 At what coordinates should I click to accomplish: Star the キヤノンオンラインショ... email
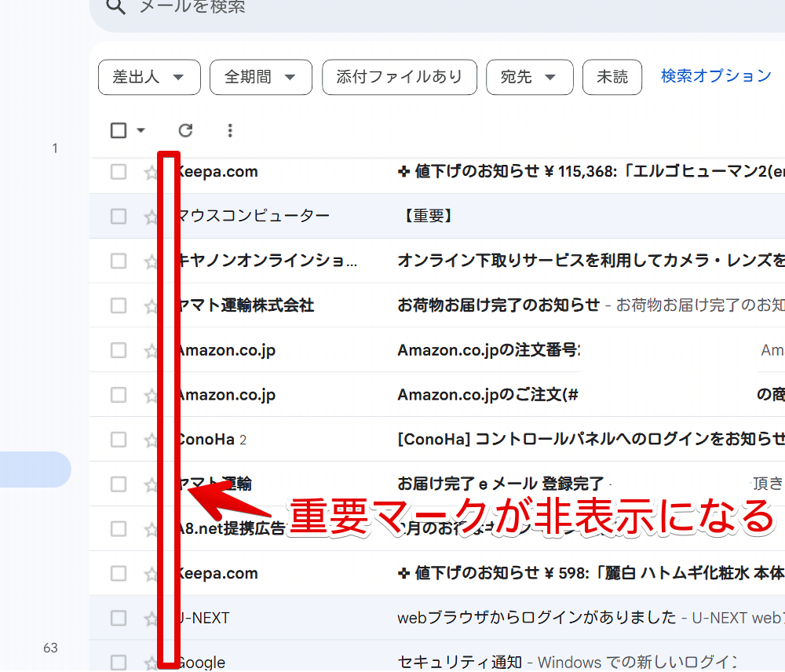151,262
